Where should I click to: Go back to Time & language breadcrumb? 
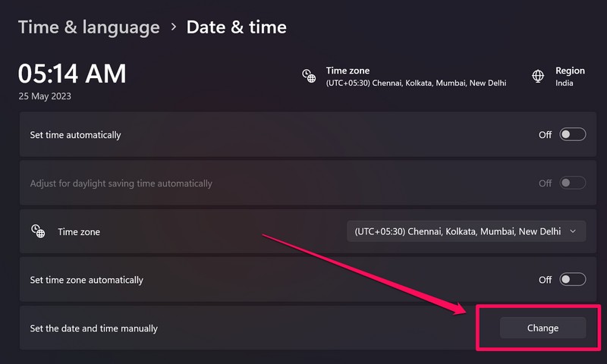coord(89,28)
